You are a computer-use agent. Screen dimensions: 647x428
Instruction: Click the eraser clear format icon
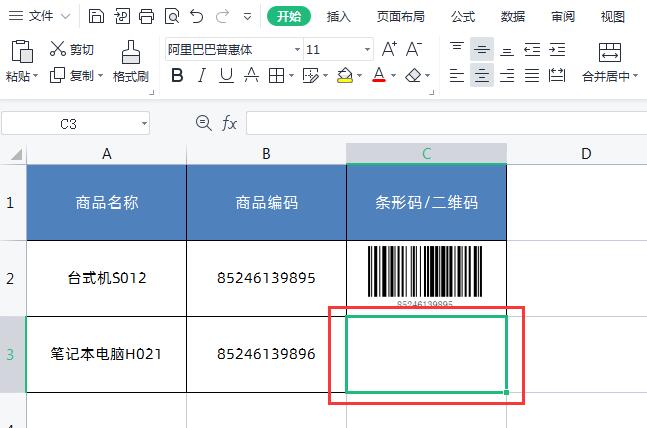(x=413, y=76)
